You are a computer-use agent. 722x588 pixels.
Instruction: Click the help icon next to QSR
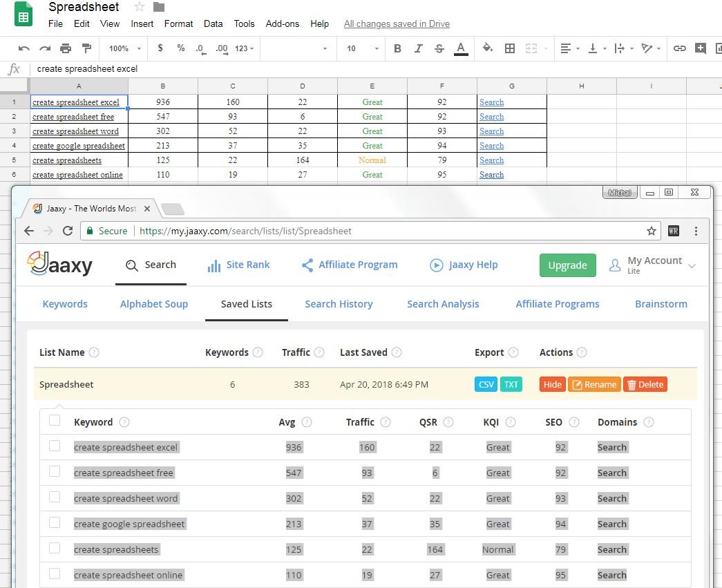[448, 422]
